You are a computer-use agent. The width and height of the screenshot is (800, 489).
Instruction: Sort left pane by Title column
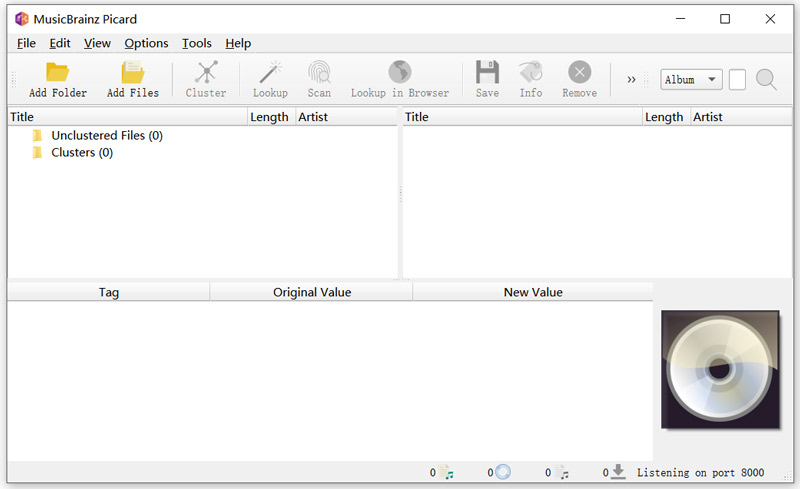128,117
